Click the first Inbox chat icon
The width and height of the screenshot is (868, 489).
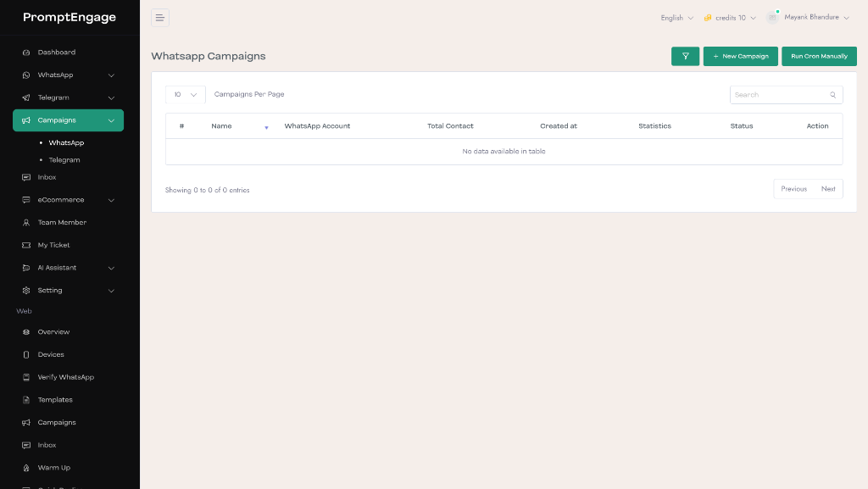pyautogui.click(x=26, y=178)
